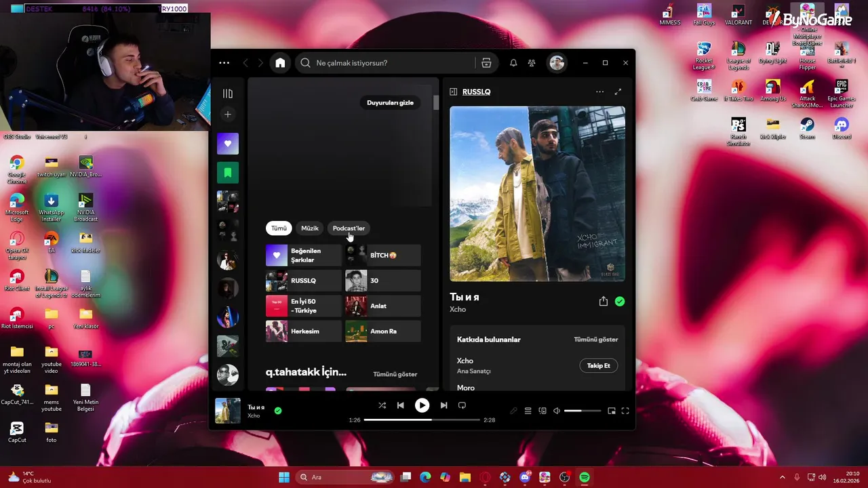The width and height of the screenshot is (868, 488).
Task: Toggle saved checkmark in Now Playing panel
Action: 620,302
